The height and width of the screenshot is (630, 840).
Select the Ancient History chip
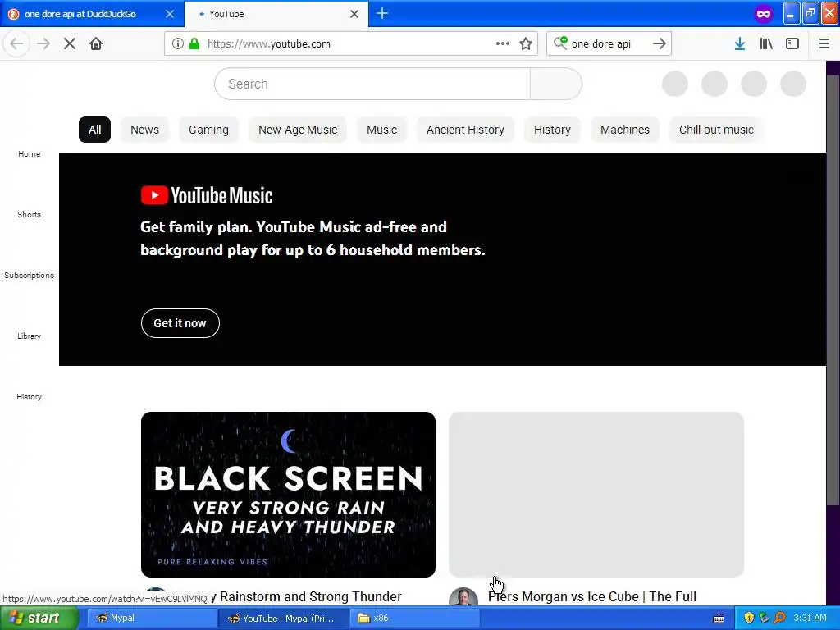tap(466, 130)
